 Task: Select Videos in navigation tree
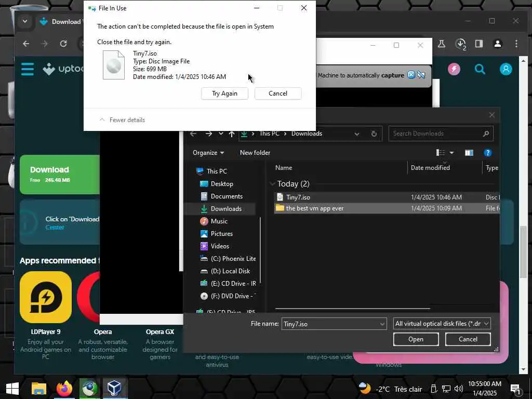click(220, 246)
